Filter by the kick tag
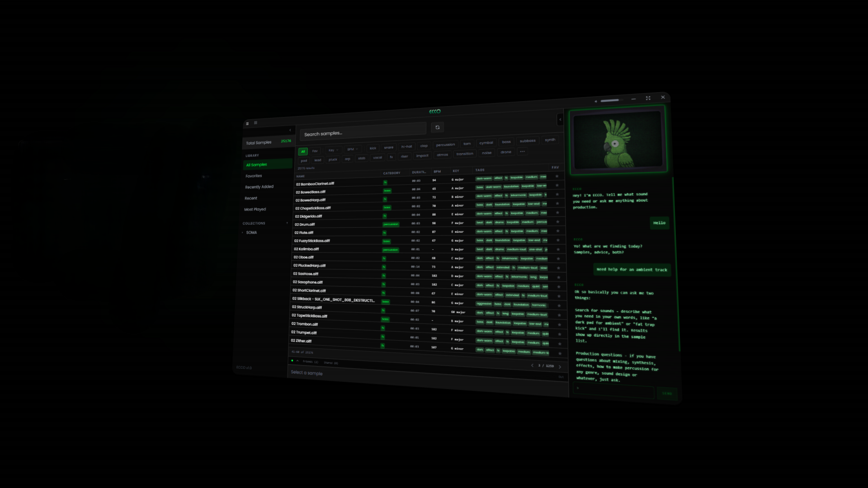This screenshot has height=488, width=868. [373, 148]
